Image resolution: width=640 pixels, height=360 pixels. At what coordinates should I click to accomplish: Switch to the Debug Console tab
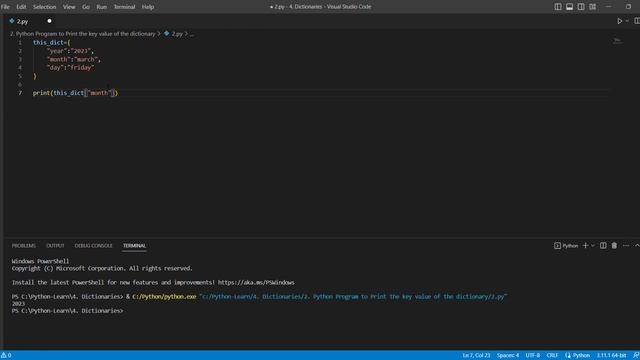[x=93, y=246]
